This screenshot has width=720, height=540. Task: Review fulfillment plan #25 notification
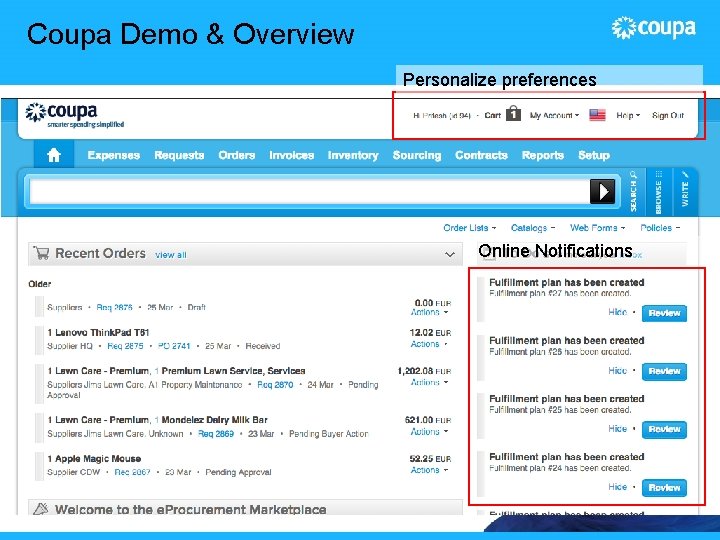click(664, 429)
